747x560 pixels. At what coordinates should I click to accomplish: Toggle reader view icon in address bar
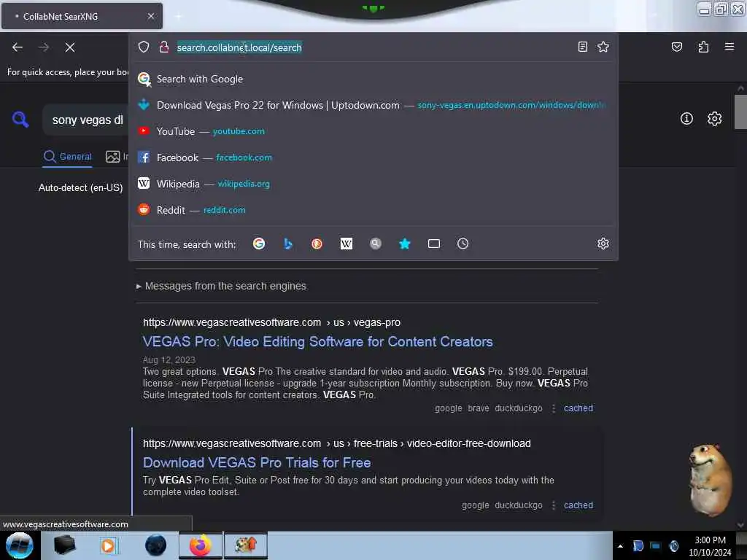pyautogui.click(x=582, y=47)
